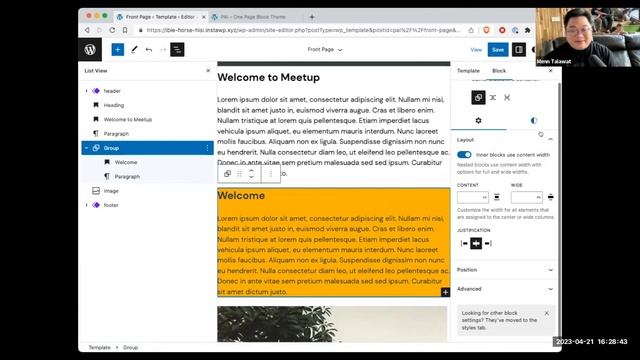640x360 pixels.
Task: Click the Group icon in block toolbar
Action: pos(227,173)
